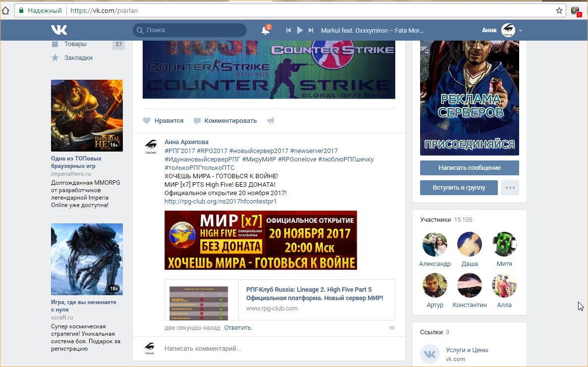Click the Товары bag icon
The width and height of the screenshot is (588, 367).
coord(55,44)
